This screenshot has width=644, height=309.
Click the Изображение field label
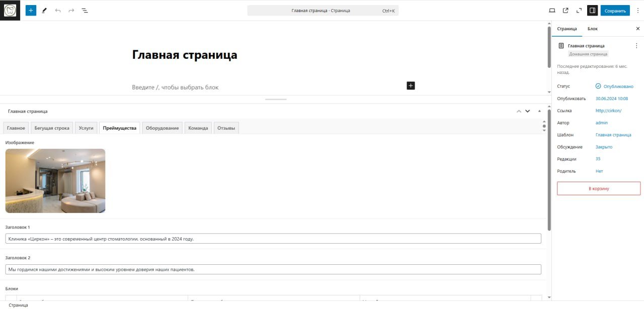point(20,143)
